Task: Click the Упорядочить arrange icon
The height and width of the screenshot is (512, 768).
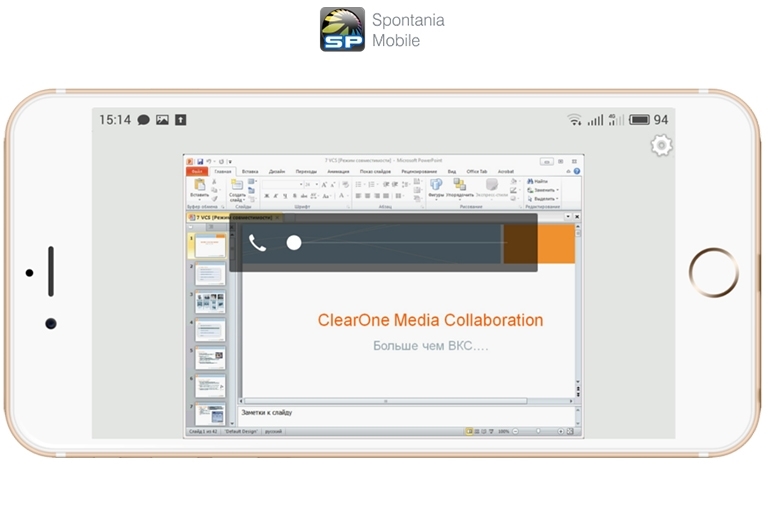Action: coord(460,189)
